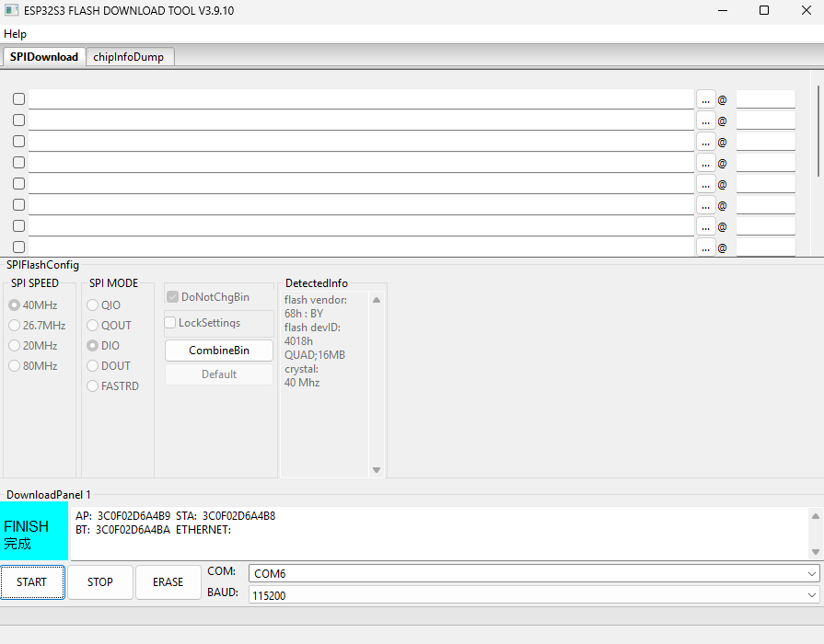Click the STA MAC address 3C0F02D6A4B8
The width and height of the screenshot is (824, 644).
(x=238, y=516)
